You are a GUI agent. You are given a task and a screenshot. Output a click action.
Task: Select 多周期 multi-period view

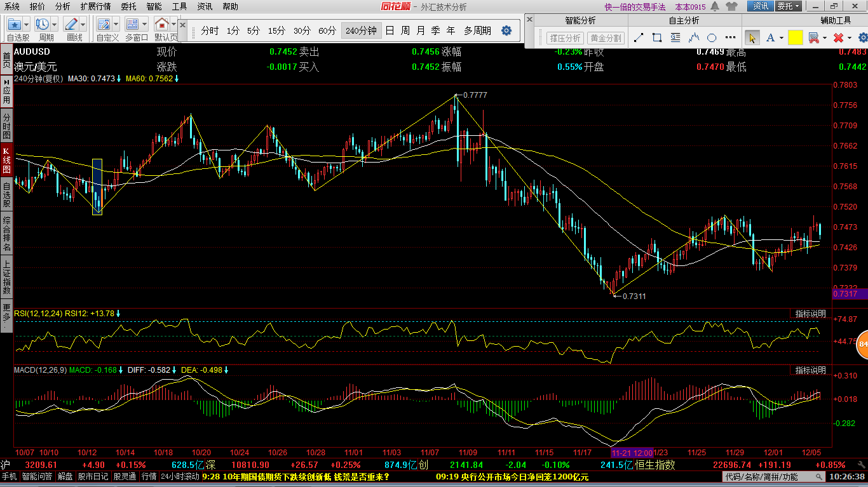point(477,30)
